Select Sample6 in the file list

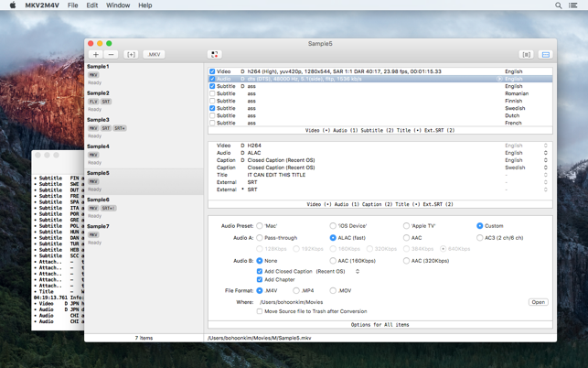point(144,208)
